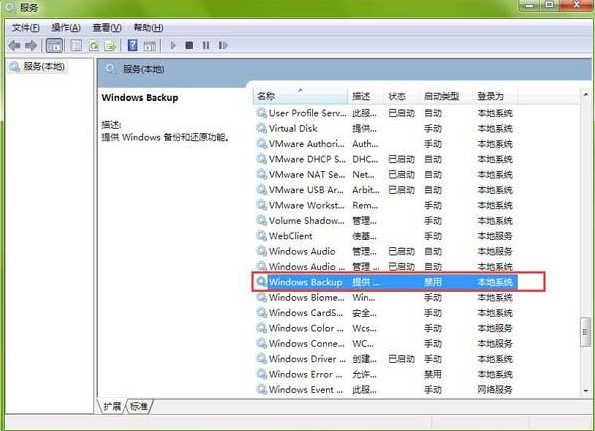Click the Arbit... description of VMware USB
595x431 pixels.
pyautogui.click(x=366, y=190)
